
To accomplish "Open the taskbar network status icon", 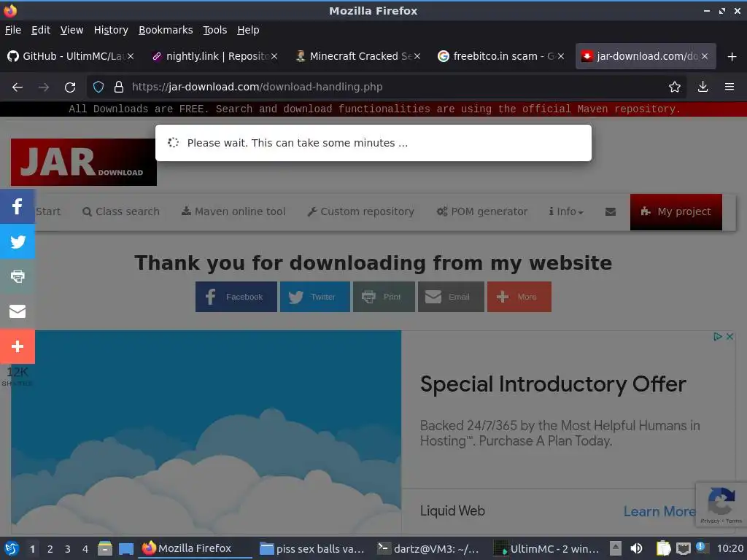I will (683, 548).
